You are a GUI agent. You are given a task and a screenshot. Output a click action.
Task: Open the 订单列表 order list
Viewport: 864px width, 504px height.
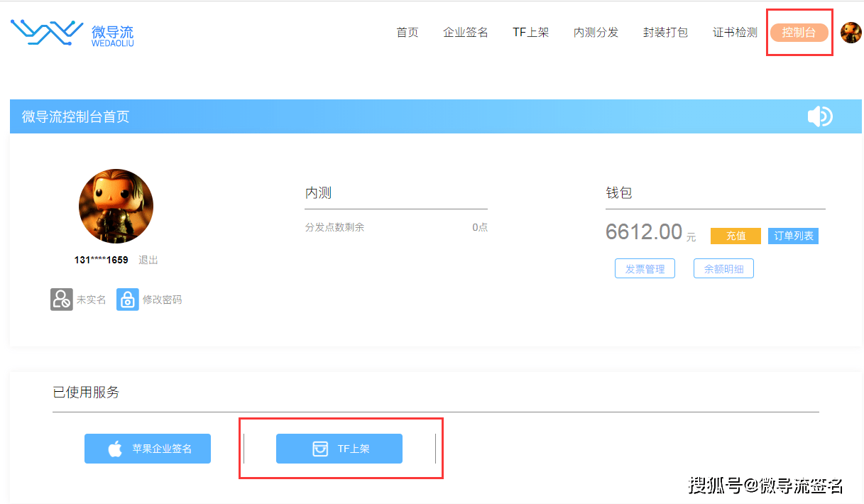[793, 236]
